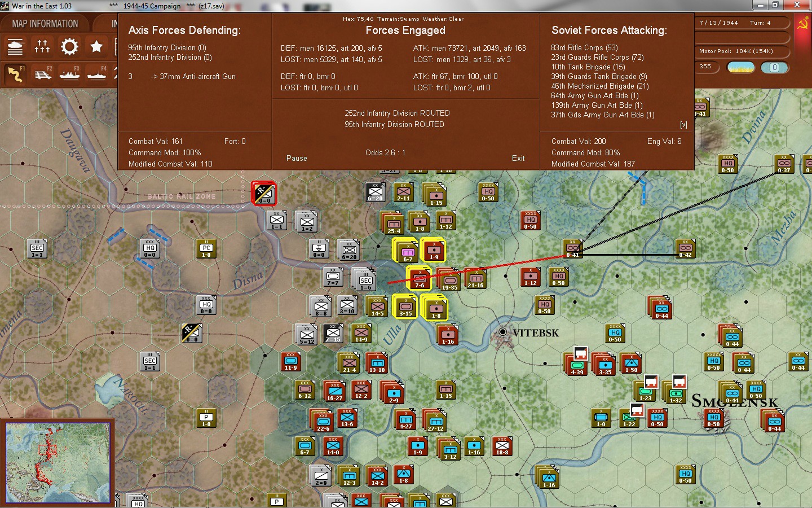Select the 1-50 unit counter
Image resolution: width=812 pixels, height=508 pixels.
coord(631,364)
